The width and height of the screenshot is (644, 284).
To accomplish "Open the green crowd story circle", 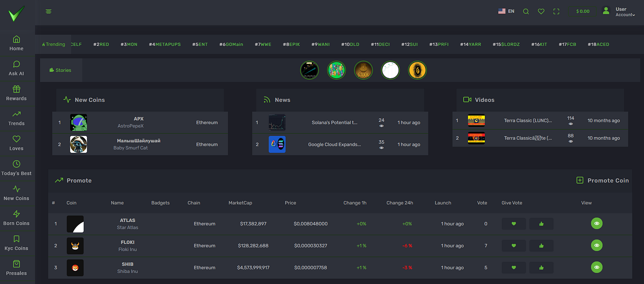I will pyautogui.click(x=336, y=70).
